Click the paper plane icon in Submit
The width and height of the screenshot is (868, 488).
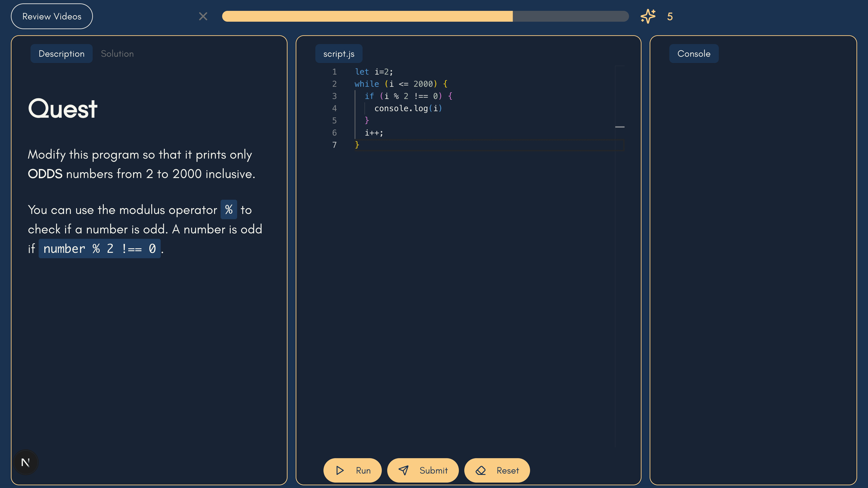(x=403, y=470)
